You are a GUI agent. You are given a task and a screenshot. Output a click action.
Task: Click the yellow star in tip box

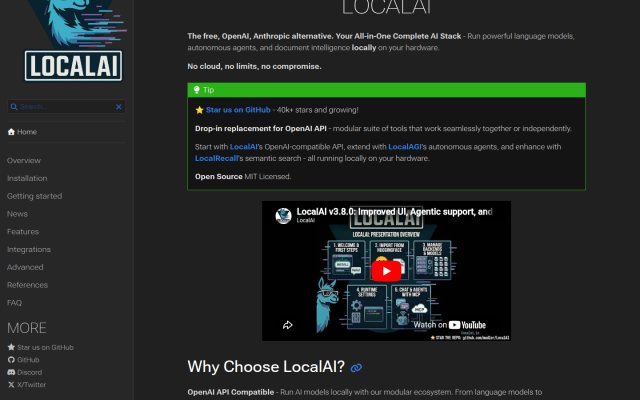tap(199, 110)
